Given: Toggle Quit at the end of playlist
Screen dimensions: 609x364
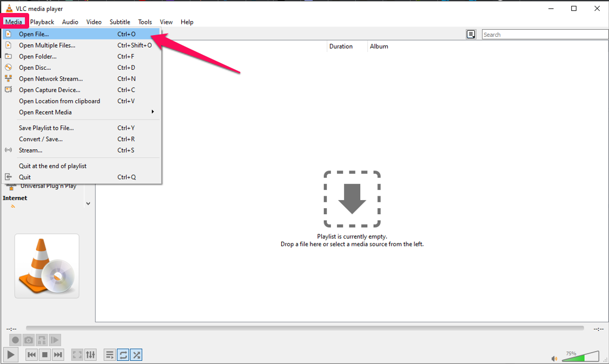Looking at the screenshot, I should pyautogui.click(x=81, y=166).
